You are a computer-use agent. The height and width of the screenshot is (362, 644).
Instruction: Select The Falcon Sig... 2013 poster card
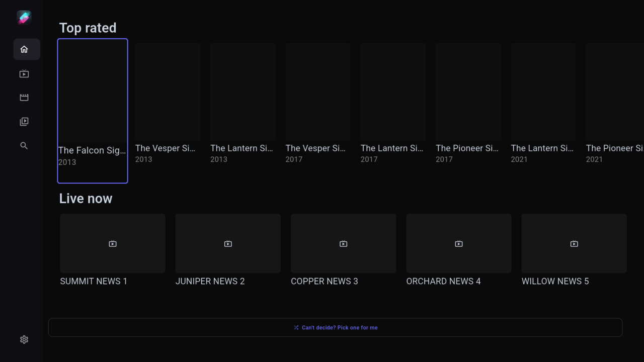click(93, 111)
